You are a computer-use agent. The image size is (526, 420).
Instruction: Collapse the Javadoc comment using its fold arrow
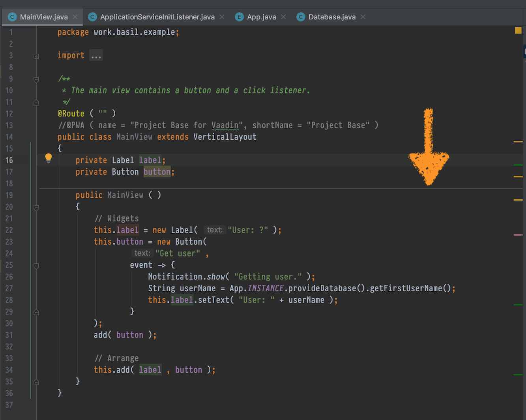coord(36,79)
